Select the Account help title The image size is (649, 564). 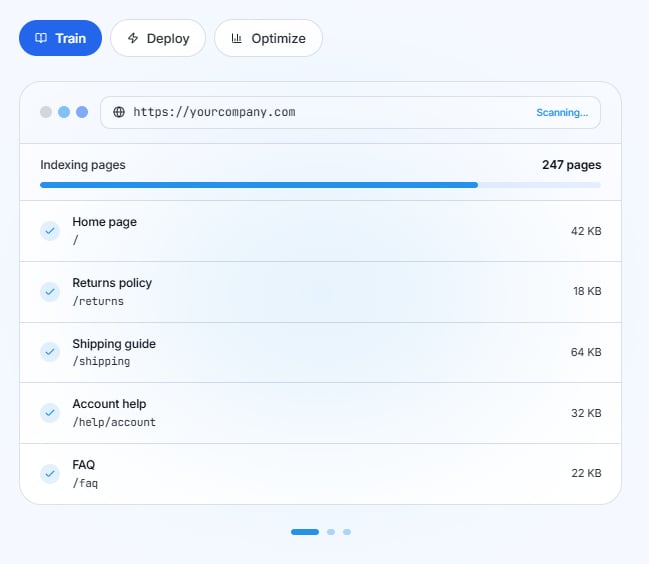[109, 404]
